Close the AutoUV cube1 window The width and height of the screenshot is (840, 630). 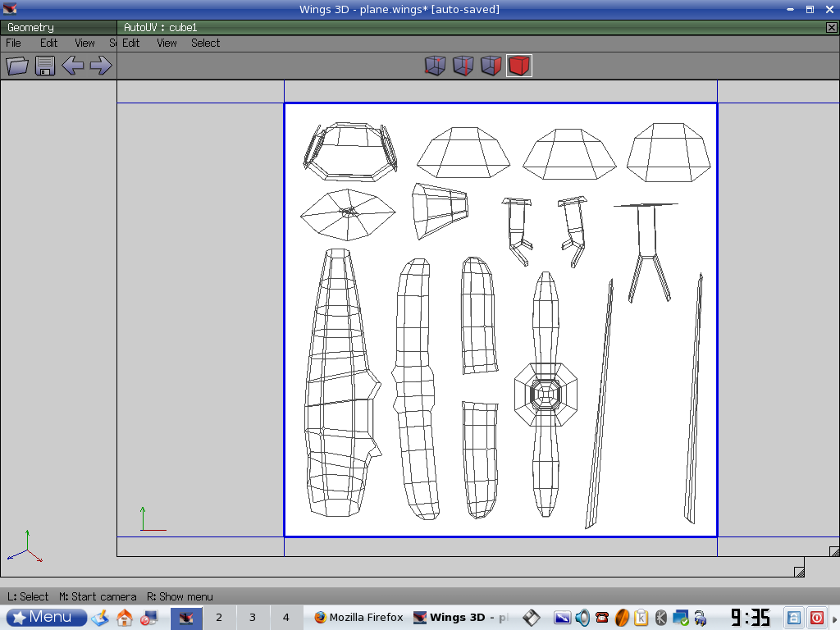point(831,27)
